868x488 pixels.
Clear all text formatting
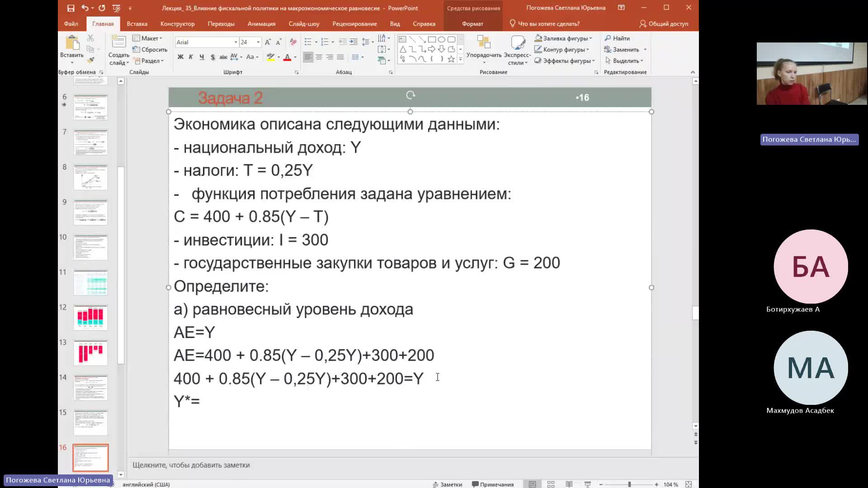click(293, 42)
